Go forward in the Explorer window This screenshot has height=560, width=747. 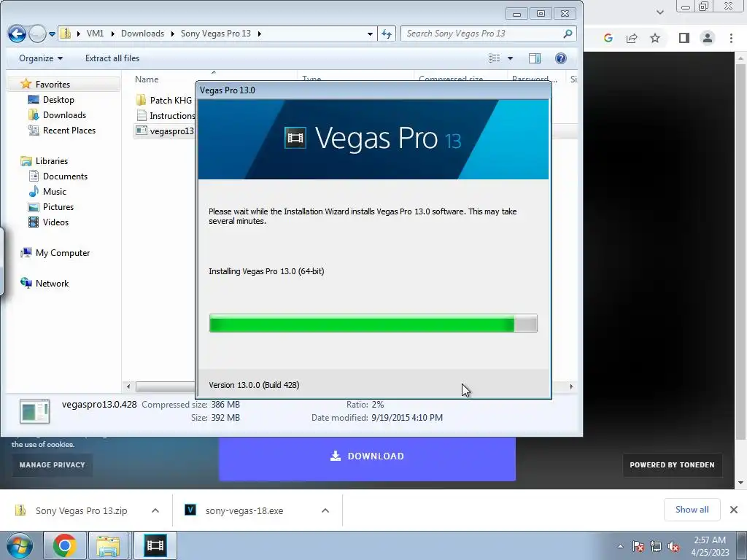pyautogui.click(x=37, y=34)
